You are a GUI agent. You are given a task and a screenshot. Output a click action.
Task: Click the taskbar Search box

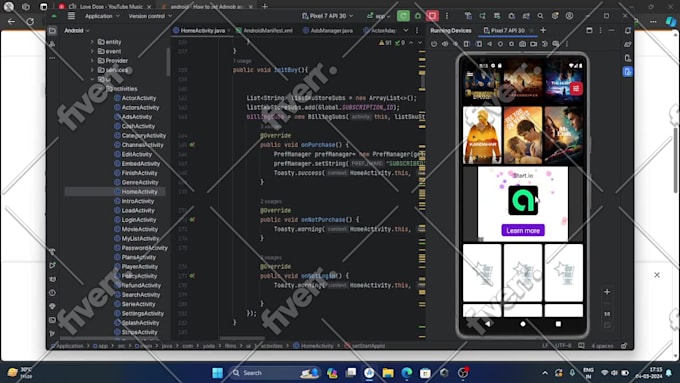tap(274, 373)
